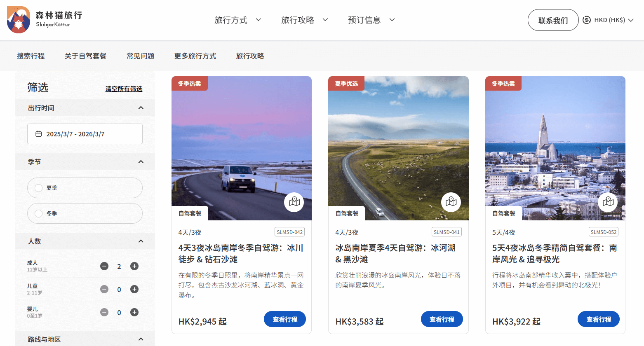Increase adult count with plus button
The height and width of the screenshot is (346, 644).
click(x=134, y=266)
